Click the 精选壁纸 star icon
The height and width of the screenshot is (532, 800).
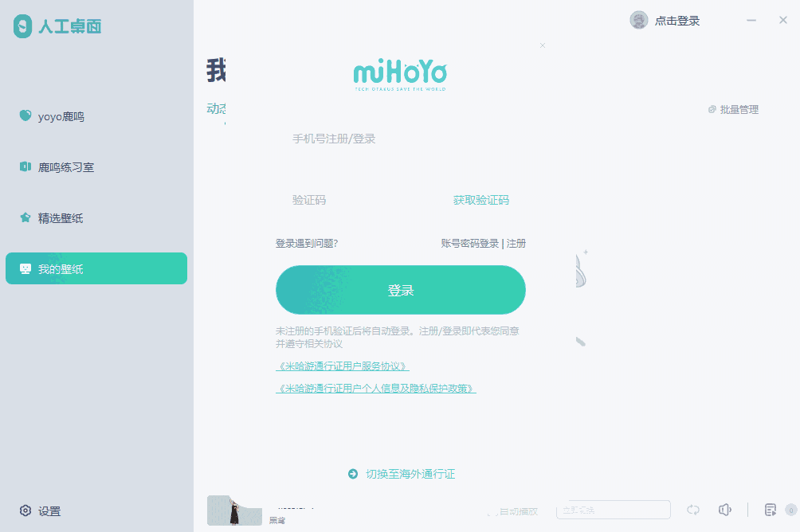point(25,217)
